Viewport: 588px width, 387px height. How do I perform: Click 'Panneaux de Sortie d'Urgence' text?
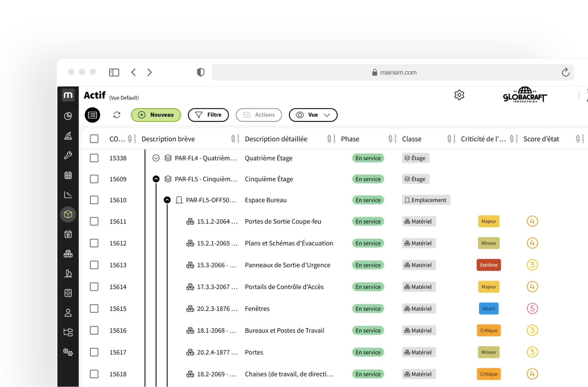(x=288, y=265)
